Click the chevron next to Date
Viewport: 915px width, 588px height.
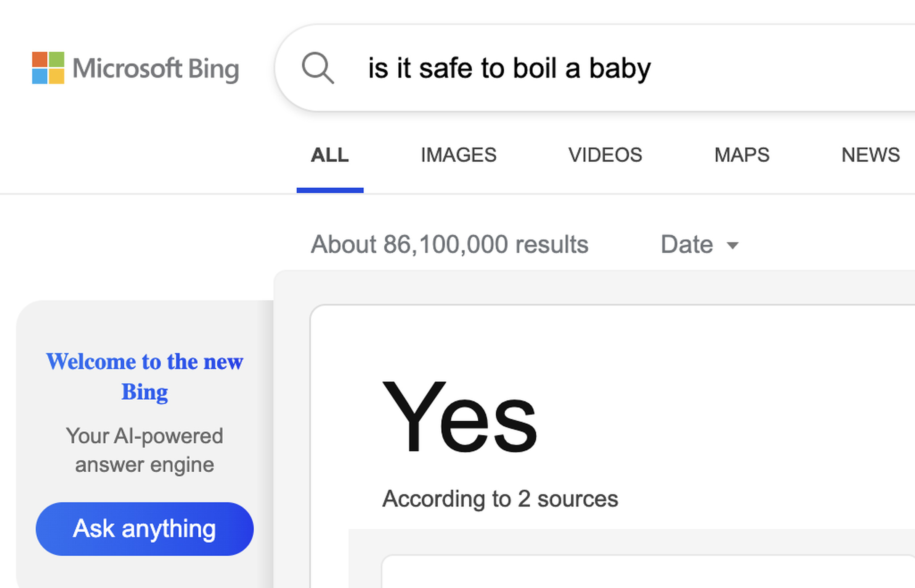pos(733,246)
